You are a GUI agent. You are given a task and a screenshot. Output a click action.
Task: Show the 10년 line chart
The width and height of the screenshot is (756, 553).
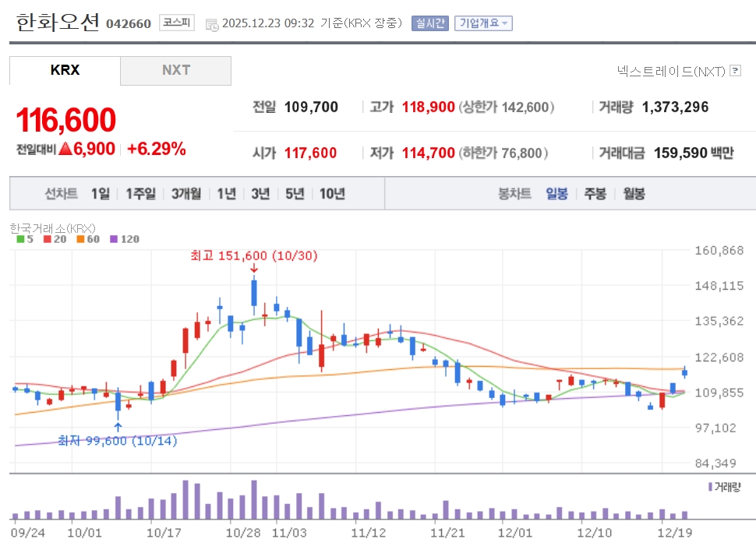pyautogui.click(x=332, y=194)
